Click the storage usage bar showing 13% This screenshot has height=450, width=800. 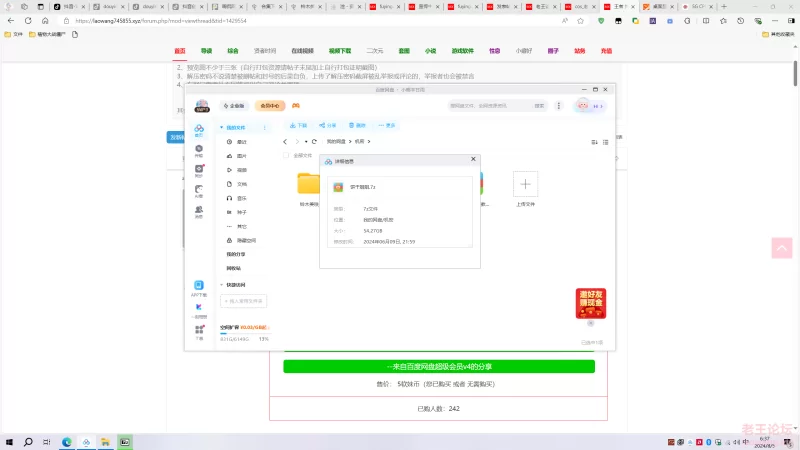[244, 333]
